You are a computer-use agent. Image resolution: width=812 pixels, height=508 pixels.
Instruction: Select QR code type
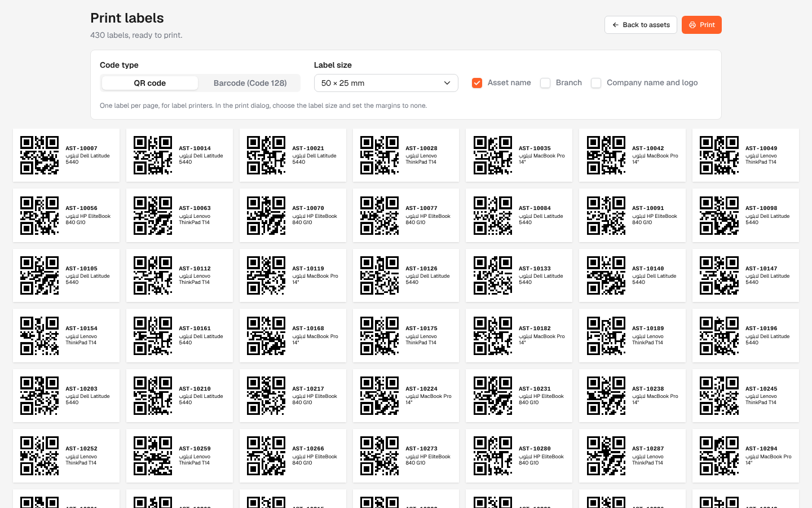[150, 83]
